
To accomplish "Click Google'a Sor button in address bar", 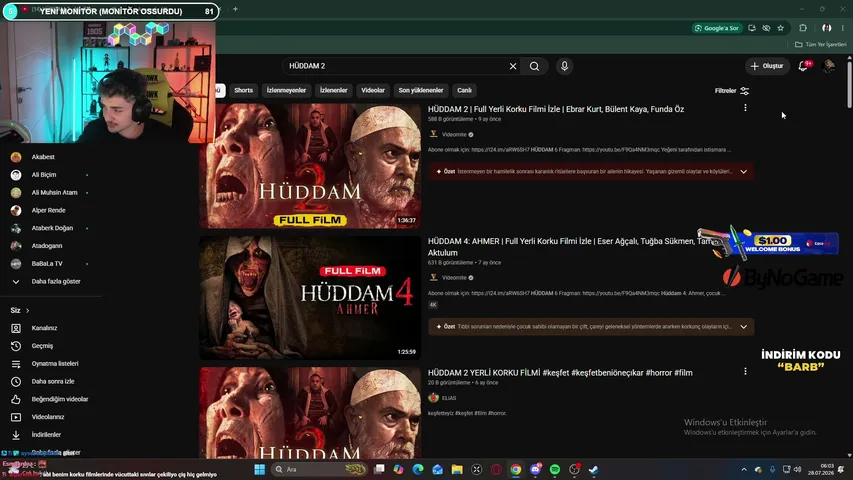I will pos(717,28).
